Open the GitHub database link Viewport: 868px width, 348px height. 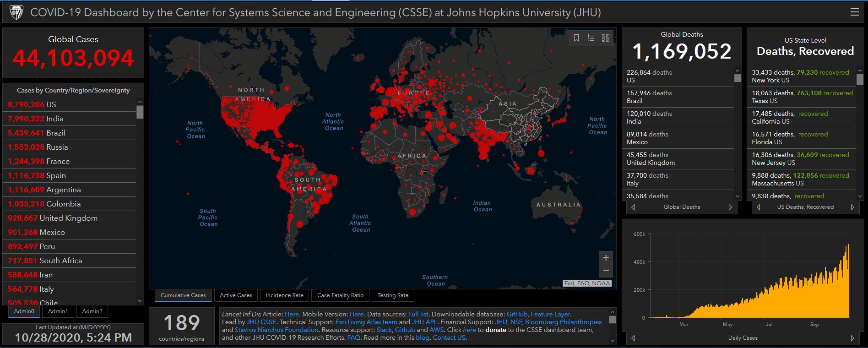517,314
